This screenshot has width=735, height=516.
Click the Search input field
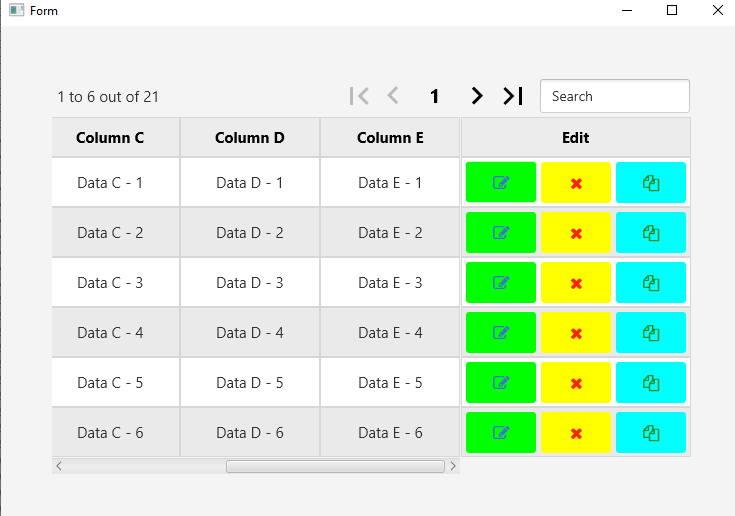click(x=615, y=96)
